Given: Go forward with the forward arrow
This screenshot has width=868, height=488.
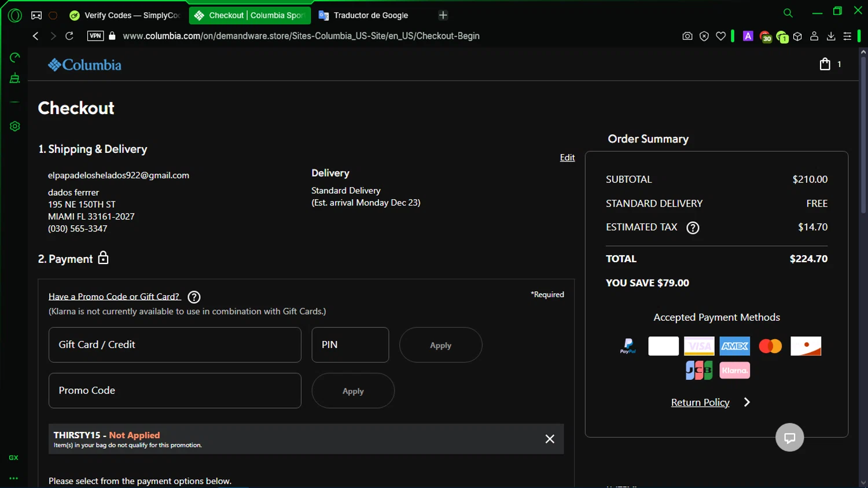Looking at the screenshot, I should pyautogui.click(x=53, y=36).
